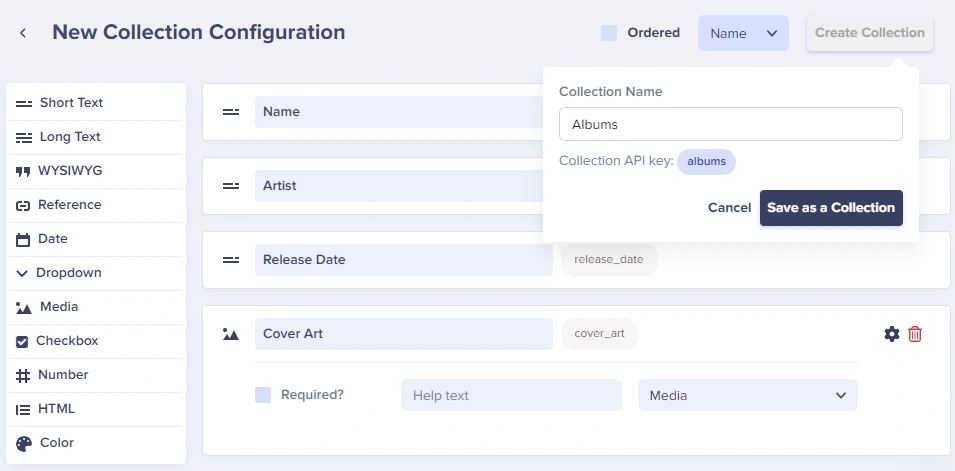The image size is (955, 471).
Task: Add a Color field type
Action: click(96, 444)
